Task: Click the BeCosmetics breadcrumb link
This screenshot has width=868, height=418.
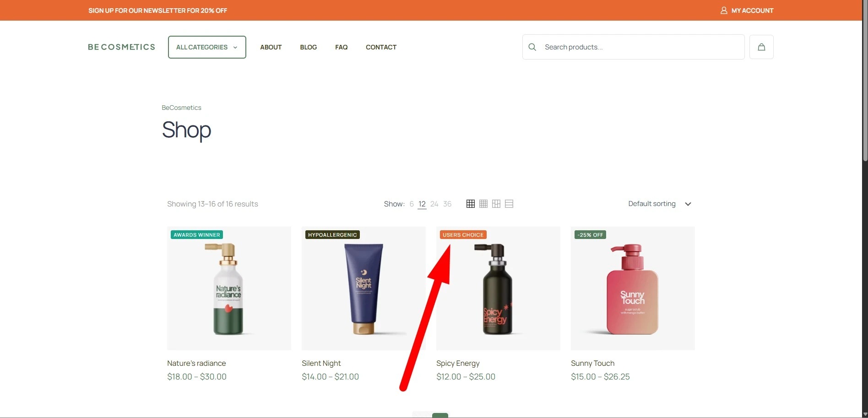Action: [181, 108]
